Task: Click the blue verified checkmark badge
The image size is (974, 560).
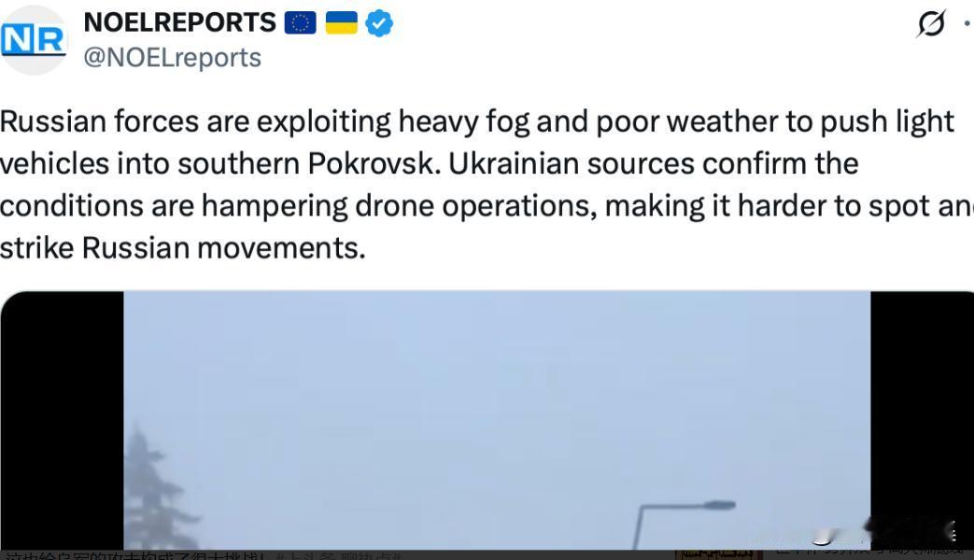Action: (x=379, y=23)
